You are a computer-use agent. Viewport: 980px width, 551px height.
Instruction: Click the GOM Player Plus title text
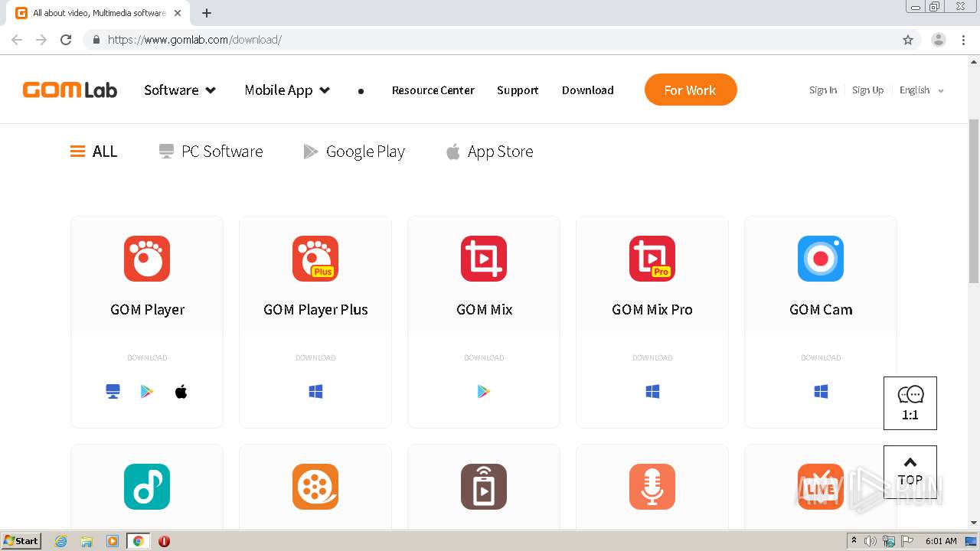click(315, 310)
